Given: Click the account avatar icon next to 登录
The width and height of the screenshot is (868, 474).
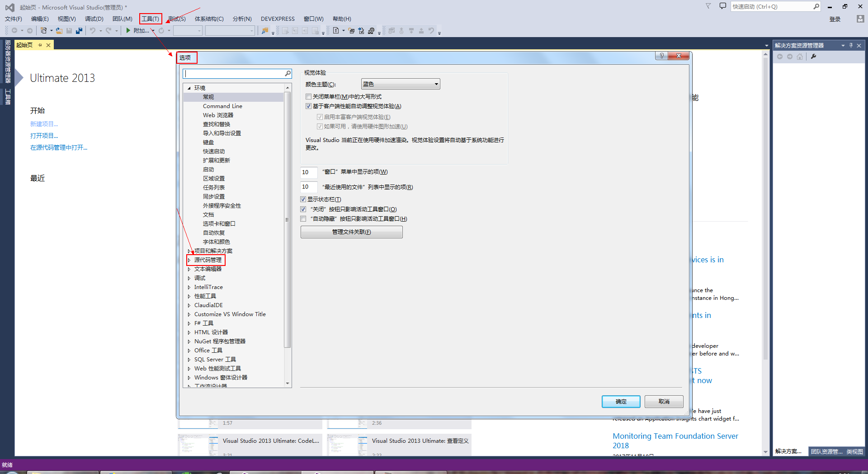Looking at the screenshot, I should click(860, 19).
